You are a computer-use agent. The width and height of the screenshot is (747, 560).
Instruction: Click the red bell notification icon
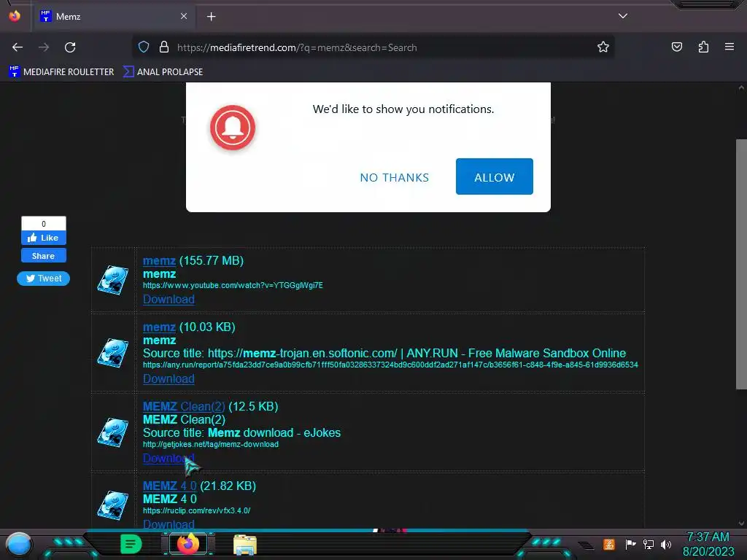[233, 128]
